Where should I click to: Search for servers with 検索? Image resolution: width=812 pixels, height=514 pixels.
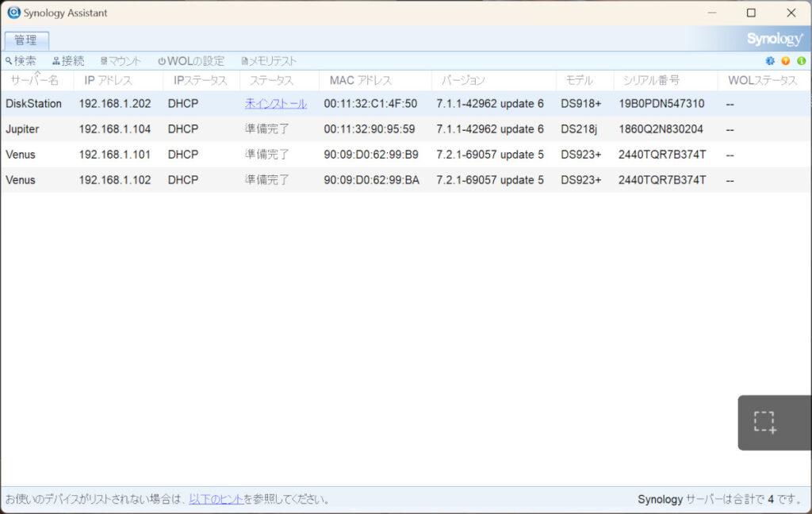21,60
